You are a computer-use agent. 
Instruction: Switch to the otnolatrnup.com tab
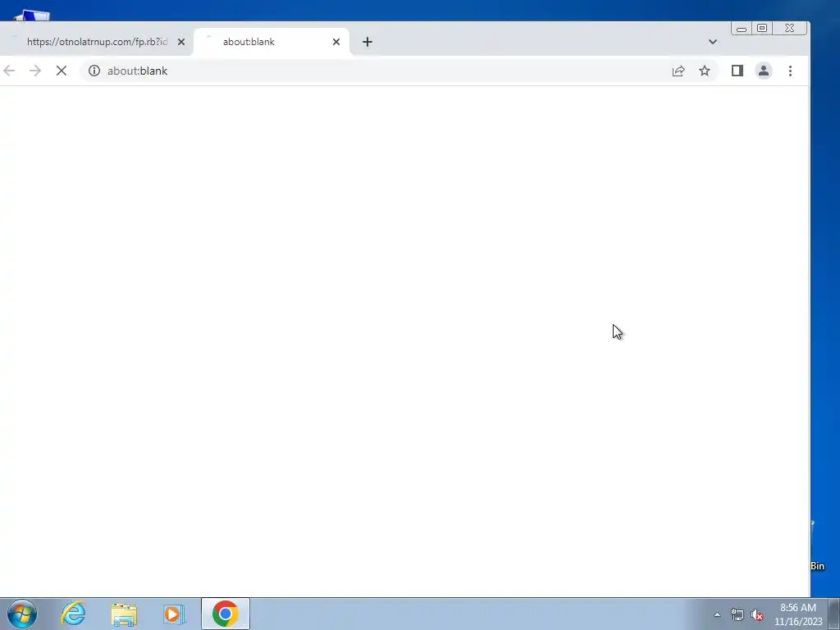click(97, 42)
